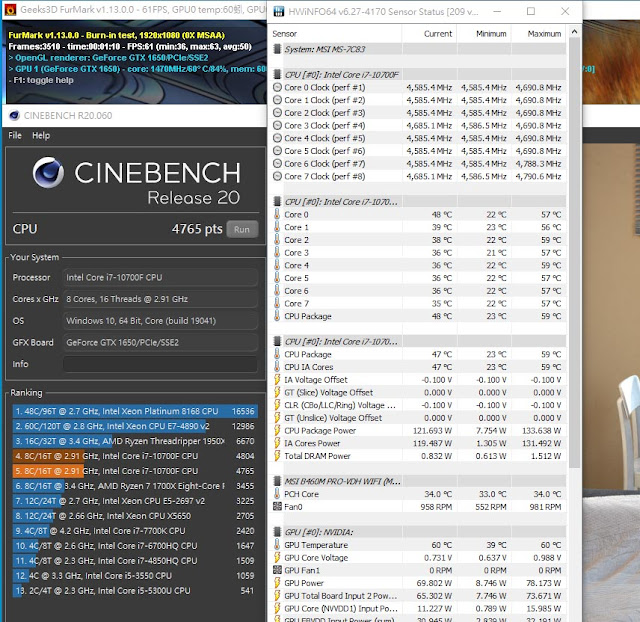Select the GPU Total Board Input 2 Power row
The height and width of the screenshot is (622, 640).
pos(419,596)
